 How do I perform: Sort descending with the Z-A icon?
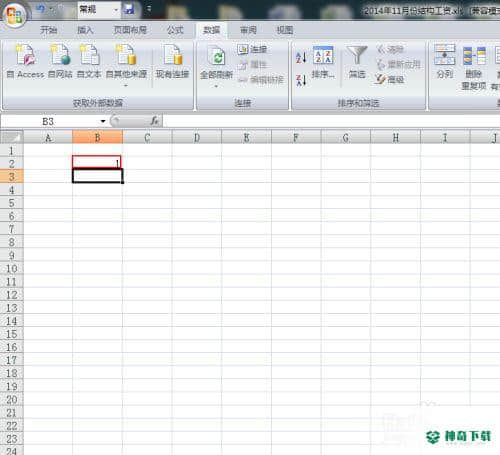tap(301, 80)
